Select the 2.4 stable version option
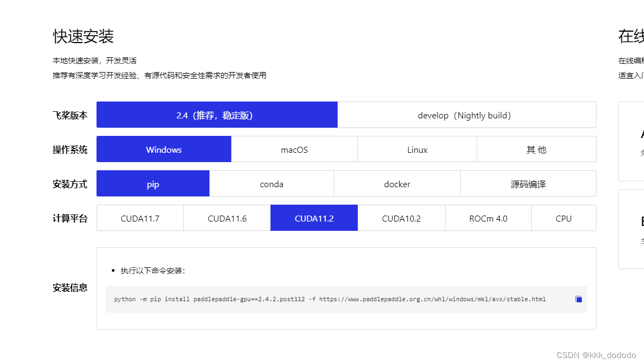The image size is (644, 364). pyautogui.click(x=217, y=115)
